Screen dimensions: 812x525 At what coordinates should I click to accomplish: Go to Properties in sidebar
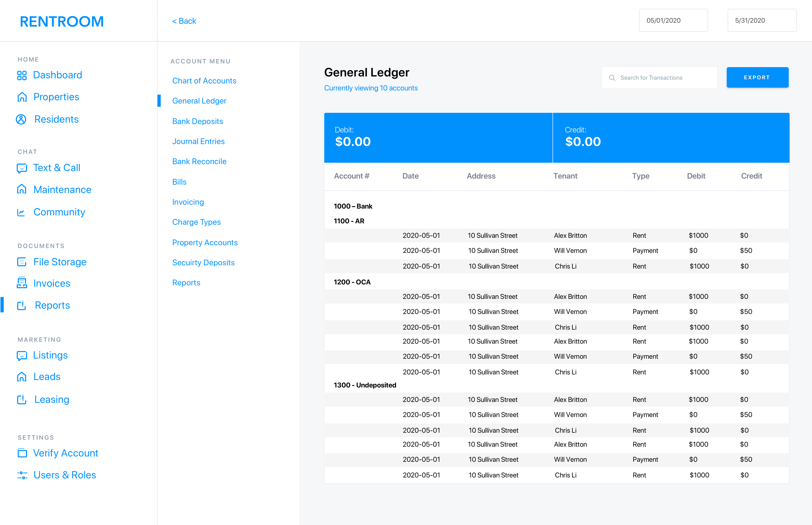click(56, 97)
